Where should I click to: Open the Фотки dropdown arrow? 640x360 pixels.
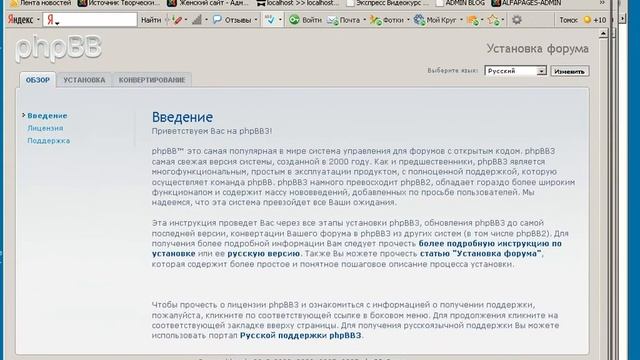pos(408,20)
